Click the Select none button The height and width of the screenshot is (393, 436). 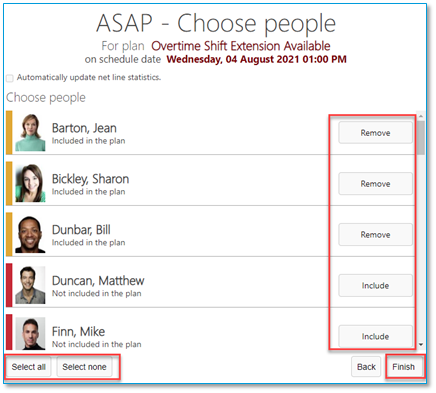tap(84, 367)
